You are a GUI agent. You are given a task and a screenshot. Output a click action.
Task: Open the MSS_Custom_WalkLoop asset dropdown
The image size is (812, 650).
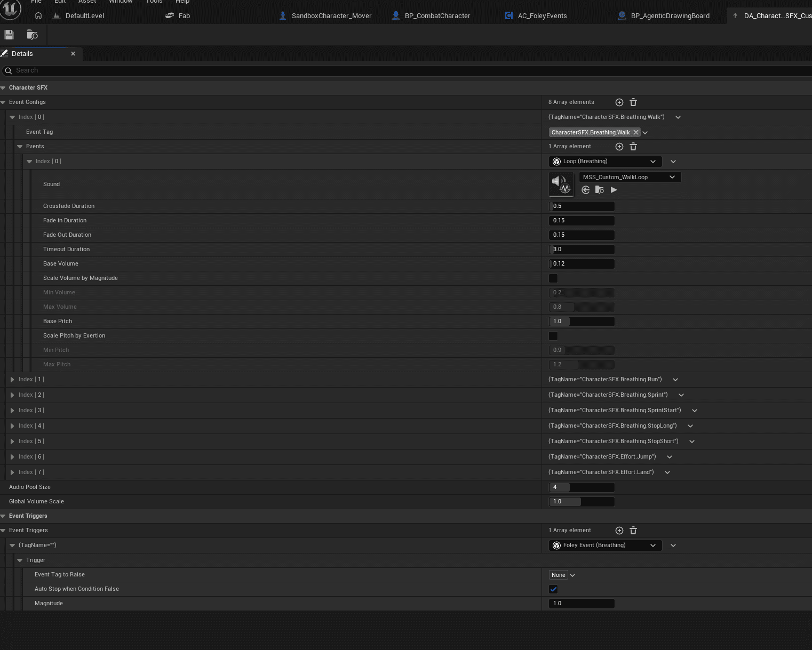[x=630, y=177]
